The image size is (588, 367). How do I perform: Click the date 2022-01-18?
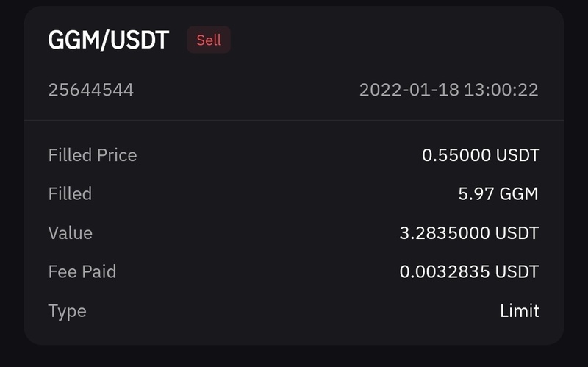409,90
